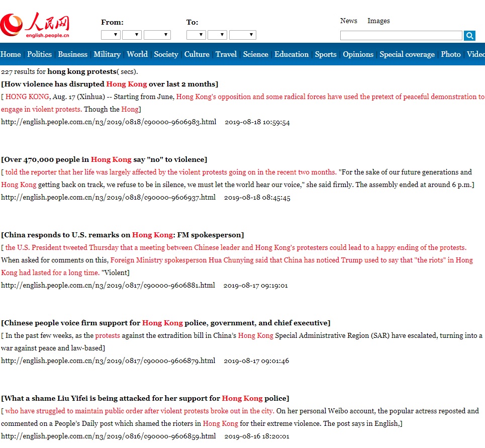Click the blue magnifier search button

(x=469, y=36)
